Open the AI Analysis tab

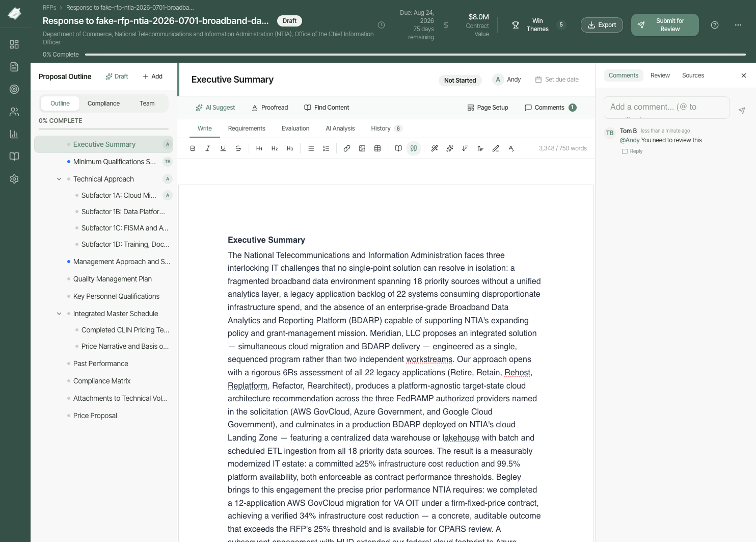click(340, 128)
